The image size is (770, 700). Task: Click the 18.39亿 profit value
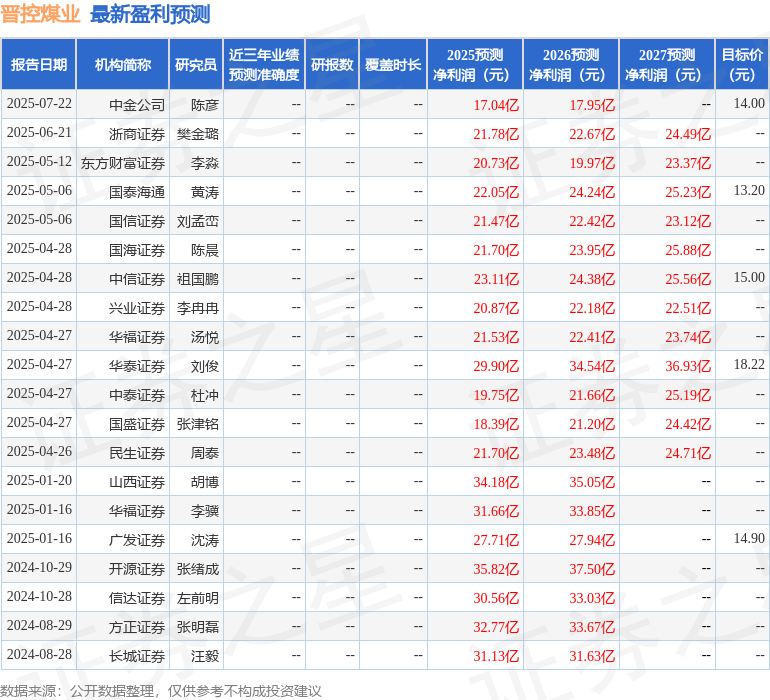tap(496, 424)
